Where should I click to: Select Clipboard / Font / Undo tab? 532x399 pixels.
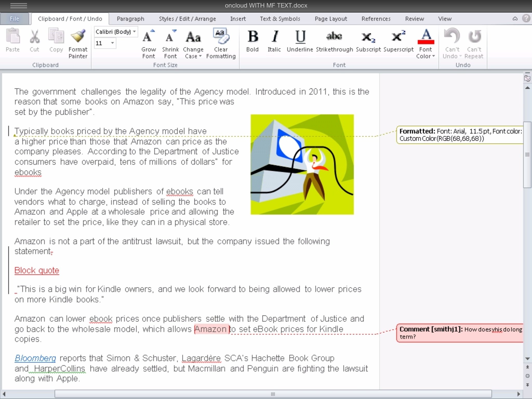[x=70, y=19]
